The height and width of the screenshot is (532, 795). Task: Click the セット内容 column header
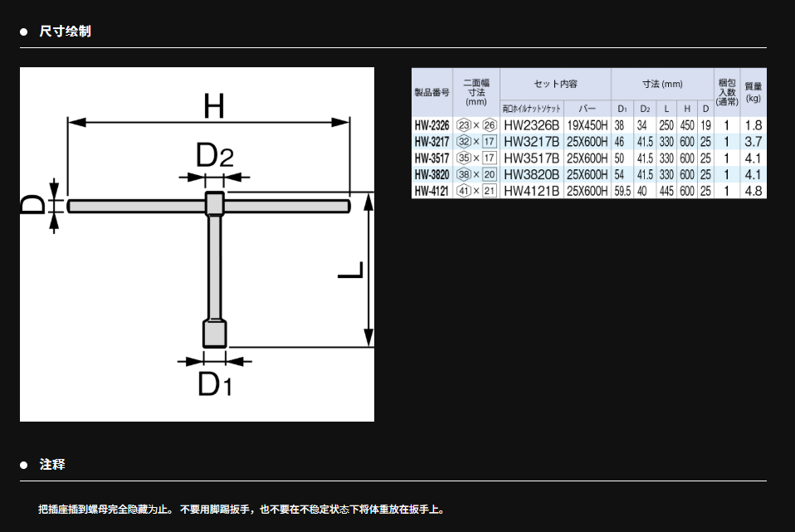point(555,85)
